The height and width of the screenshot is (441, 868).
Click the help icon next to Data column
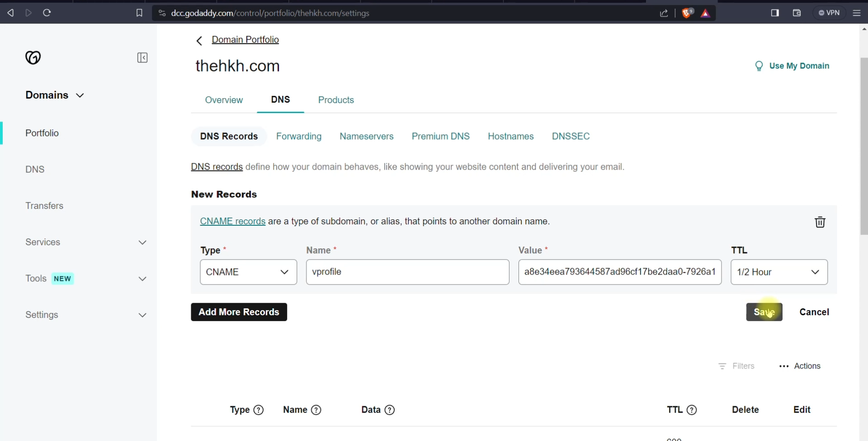tap(390, 410)
